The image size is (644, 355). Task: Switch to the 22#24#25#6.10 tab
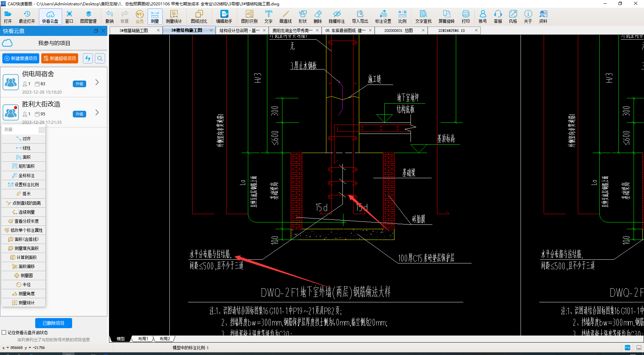pyautogui.click(x=451, y=31)
